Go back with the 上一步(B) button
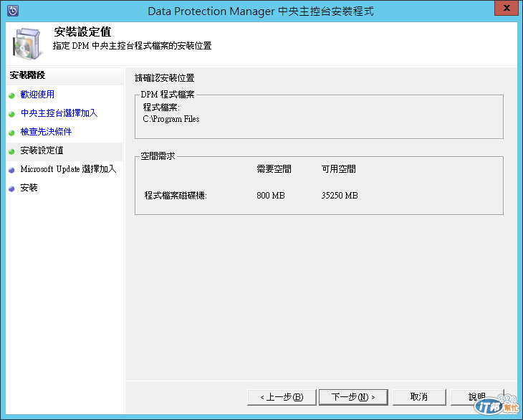This screenshot has height=420, width=523. (x=282, y=397)
